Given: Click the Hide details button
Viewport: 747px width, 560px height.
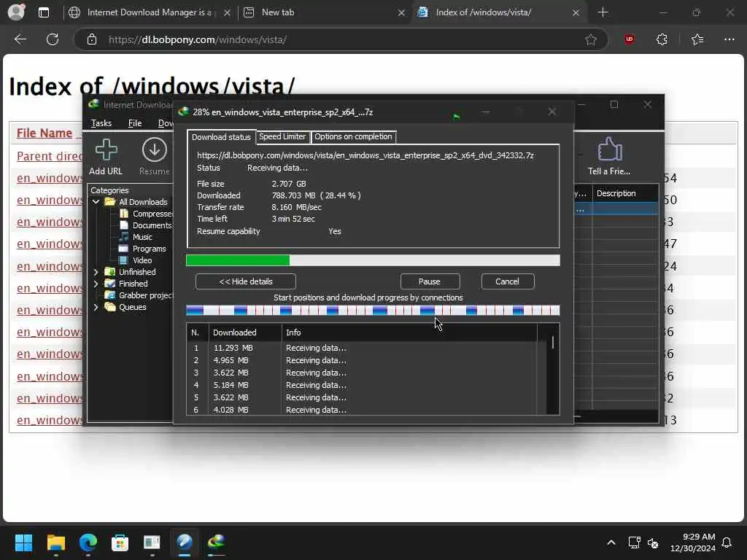Looking at the screenshot, I should pyautogui.click(x=246, y=281).
